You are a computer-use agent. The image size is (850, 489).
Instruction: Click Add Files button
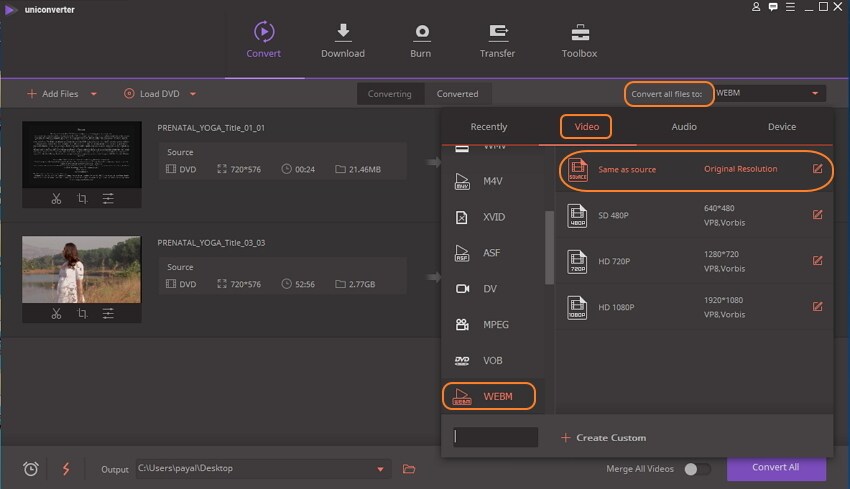pos(53,94)
